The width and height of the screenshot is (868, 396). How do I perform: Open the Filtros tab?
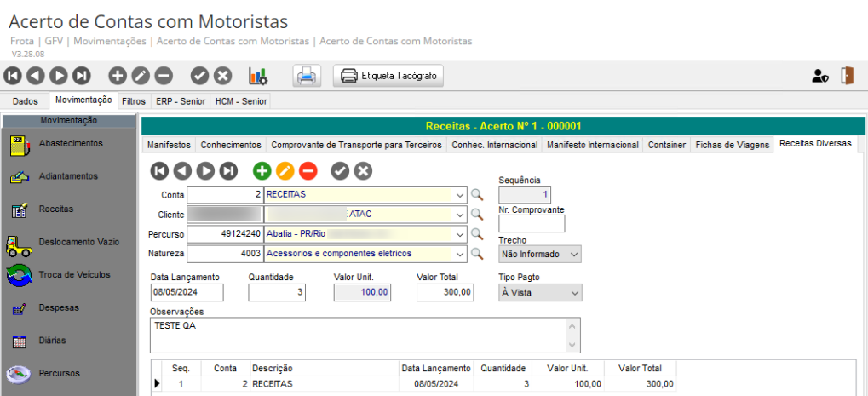click(x=134, y=101)
